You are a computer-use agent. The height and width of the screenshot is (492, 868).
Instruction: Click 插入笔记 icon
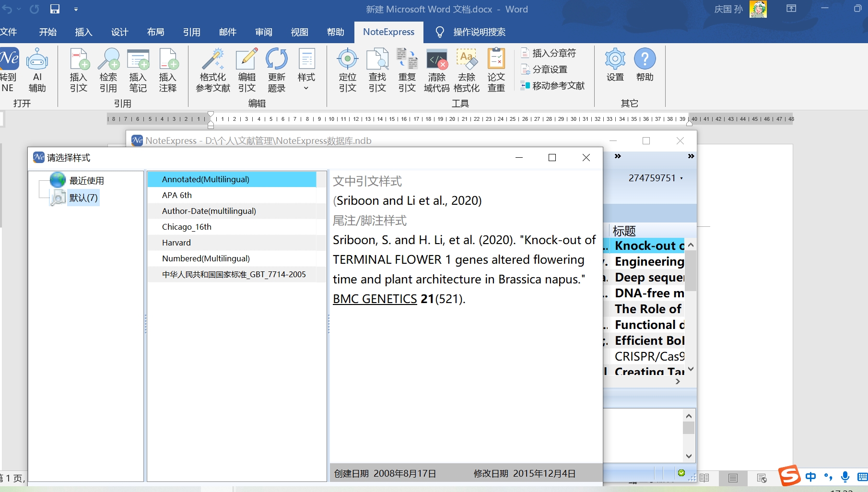pyautogui.click(x=138, y=70)
